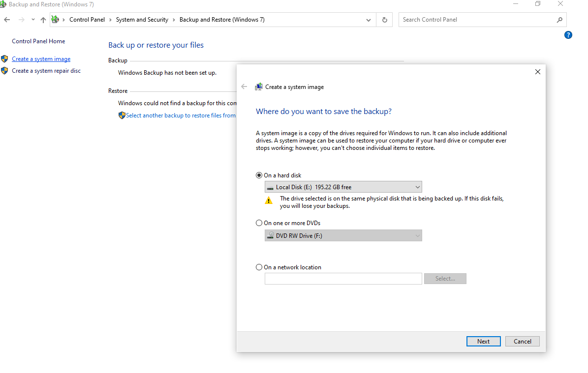Viewport: 588px width, 373px height.
Task: Click shield icon next to Create a system image
Action: tap(4, 59)
